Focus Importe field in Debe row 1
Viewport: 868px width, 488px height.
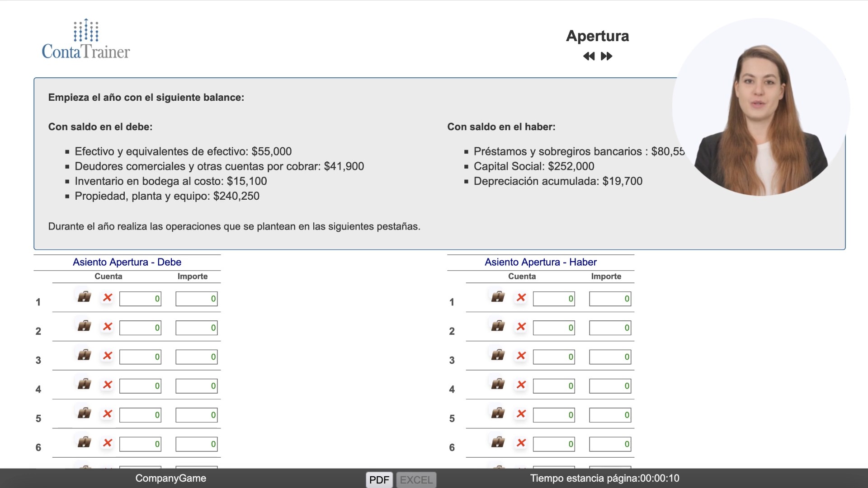coord(197,299)
